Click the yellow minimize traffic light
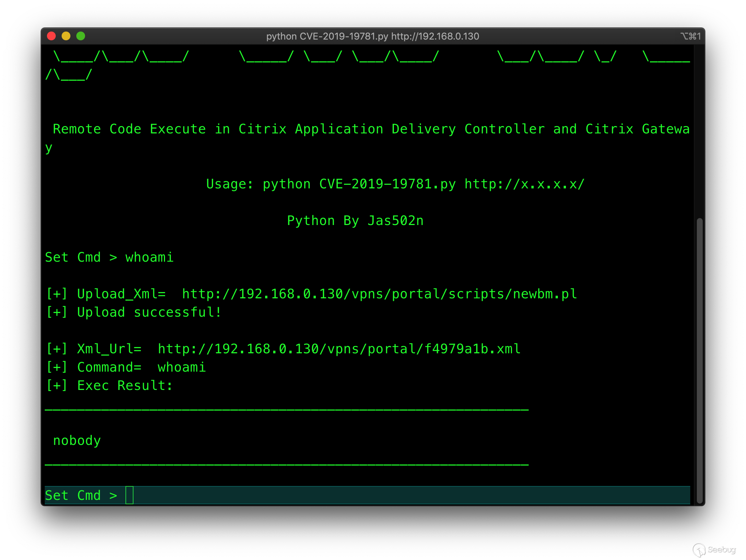The image size is (746, 560). (x=66, y=36)
